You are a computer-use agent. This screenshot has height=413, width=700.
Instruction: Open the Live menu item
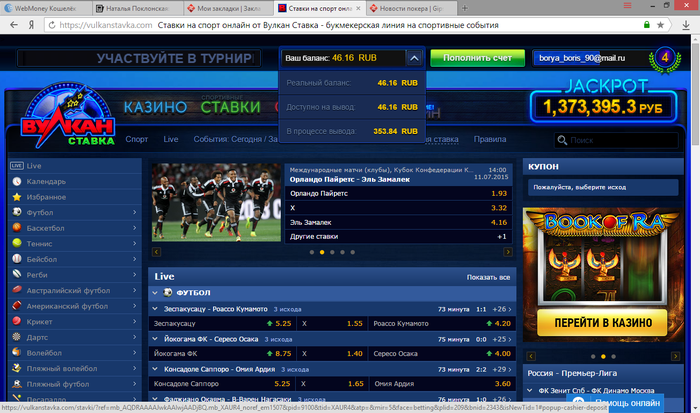pyautogui.click(x=171, y=139)
